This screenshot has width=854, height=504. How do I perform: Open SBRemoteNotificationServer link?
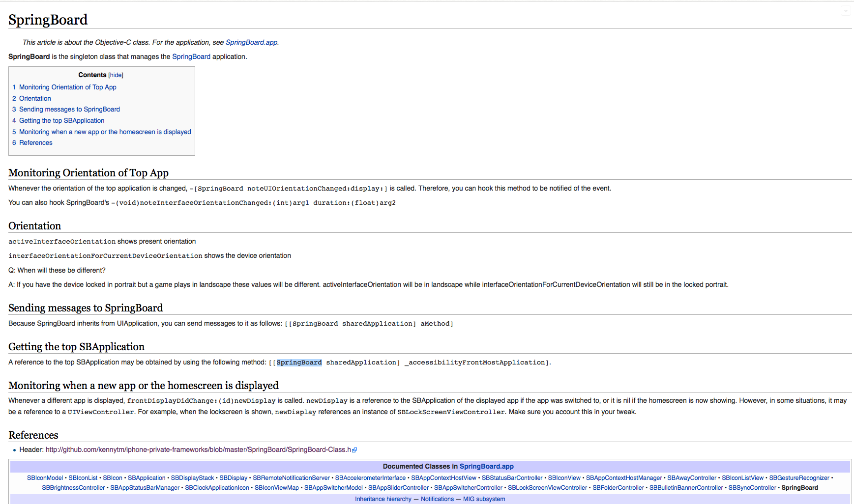[291, 478]
